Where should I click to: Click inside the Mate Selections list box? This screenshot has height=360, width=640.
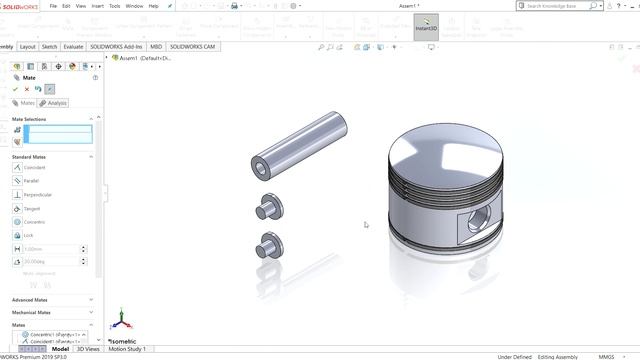[x=58, y=134]
